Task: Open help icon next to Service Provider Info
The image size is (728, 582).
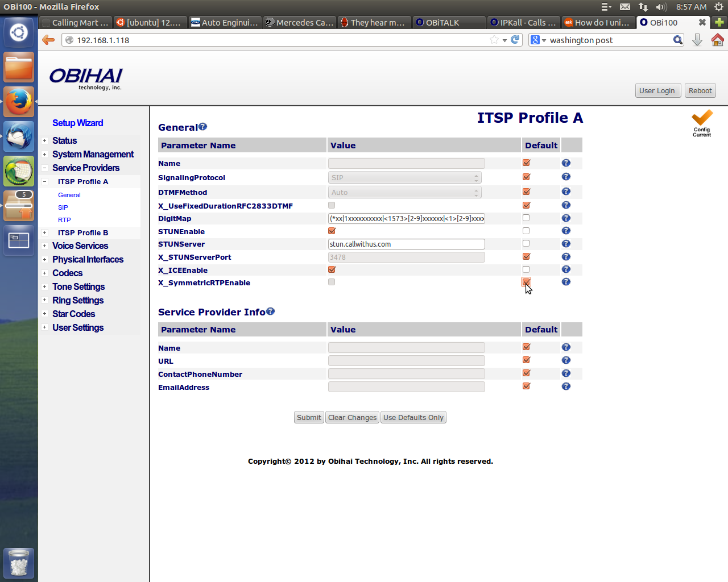Action: tap(271, 311)
